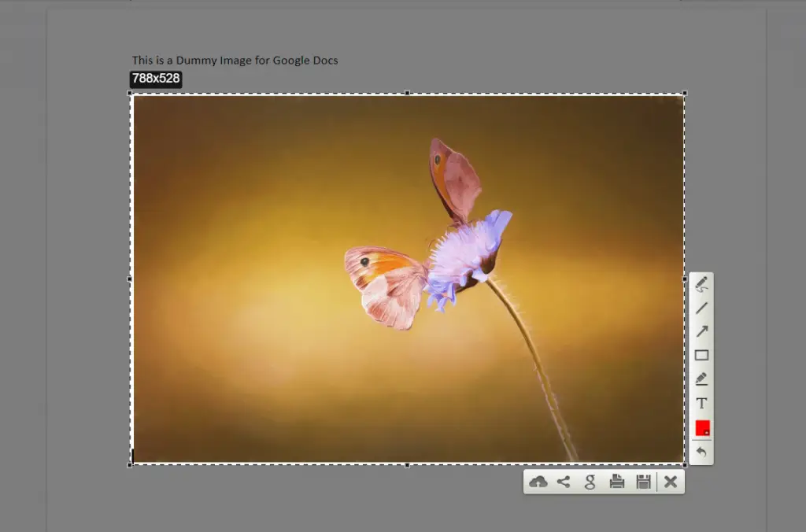806x532 pixels.
Task: Share the screenshot via social networks
Action: pyautogui.click(x=564, y=482)
